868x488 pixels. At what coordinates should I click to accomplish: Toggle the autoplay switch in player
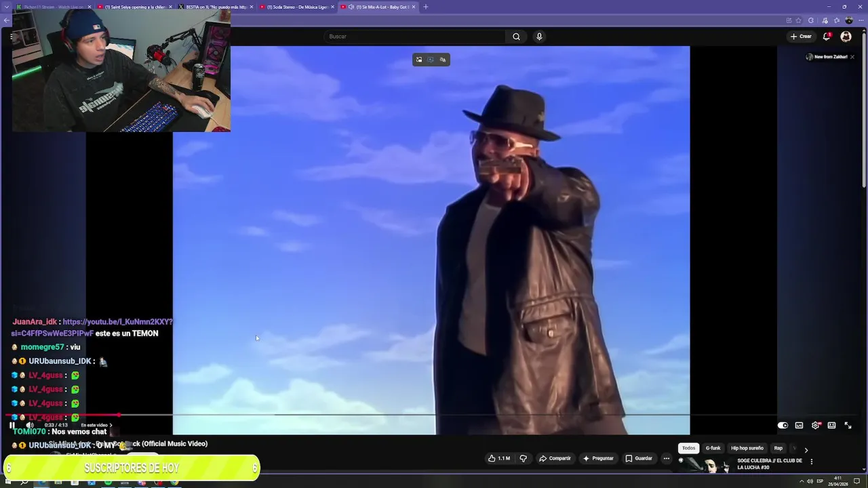[x=783, y=426]
